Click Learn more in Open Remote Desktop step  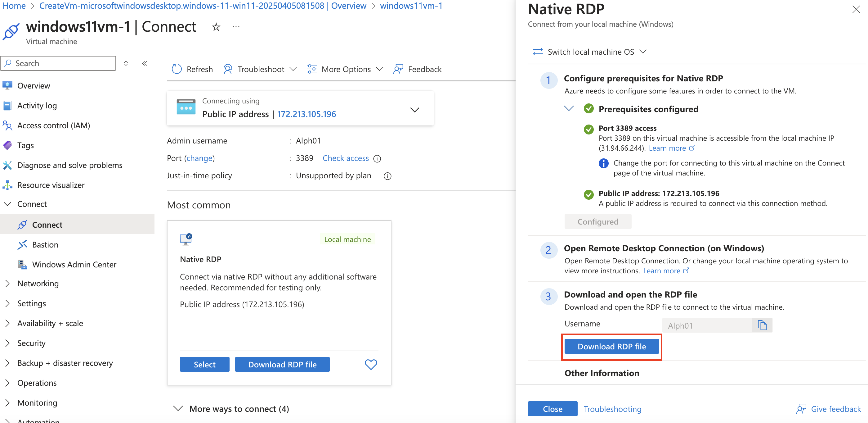666,271
